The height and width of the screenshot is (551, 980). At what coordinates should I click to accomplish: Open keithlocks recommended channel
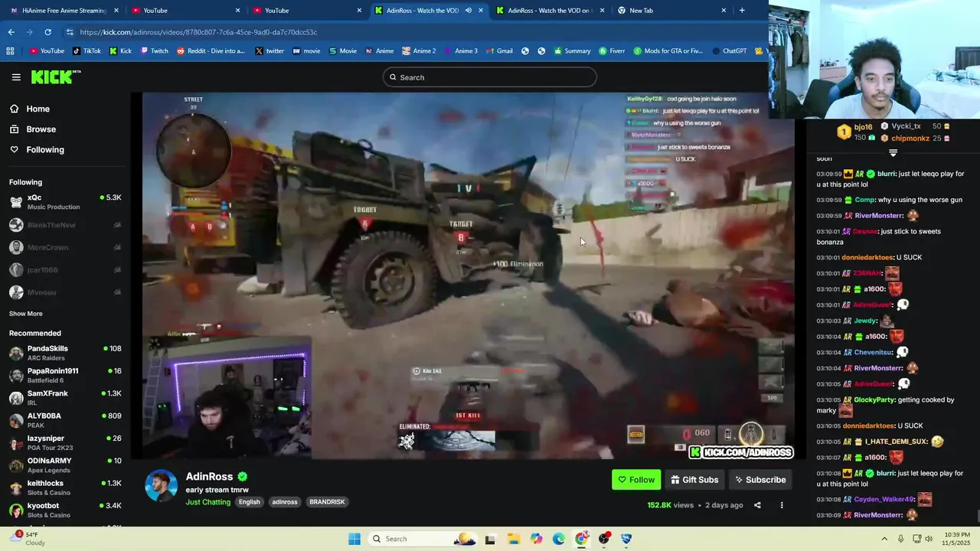click(x=65, y=487)
